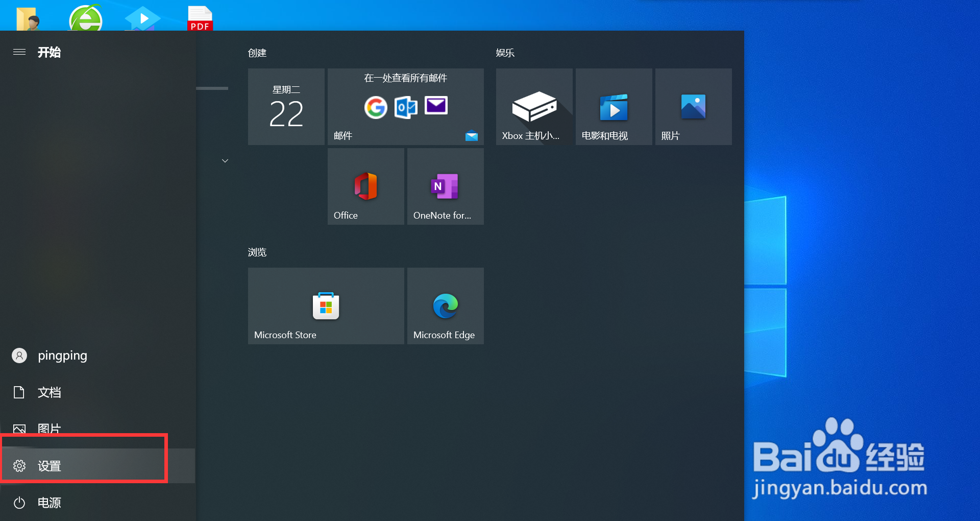Click the user folder icon on desktop
Screen dimensions: 980x521
(x=28, y=19)
